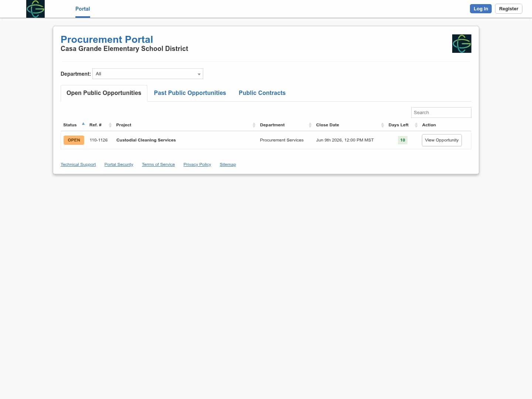Click reference number 110-1126
Image resolution: width=532 pixels, height=399 pixels.
[99, 140]
